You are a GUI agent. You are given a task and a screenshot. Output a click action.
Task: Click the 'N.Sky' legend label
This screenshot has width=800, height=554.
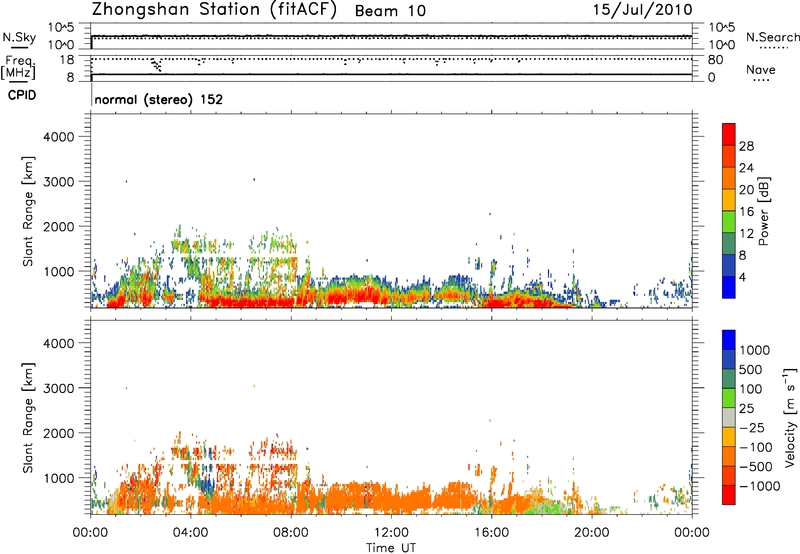point(19,37)
